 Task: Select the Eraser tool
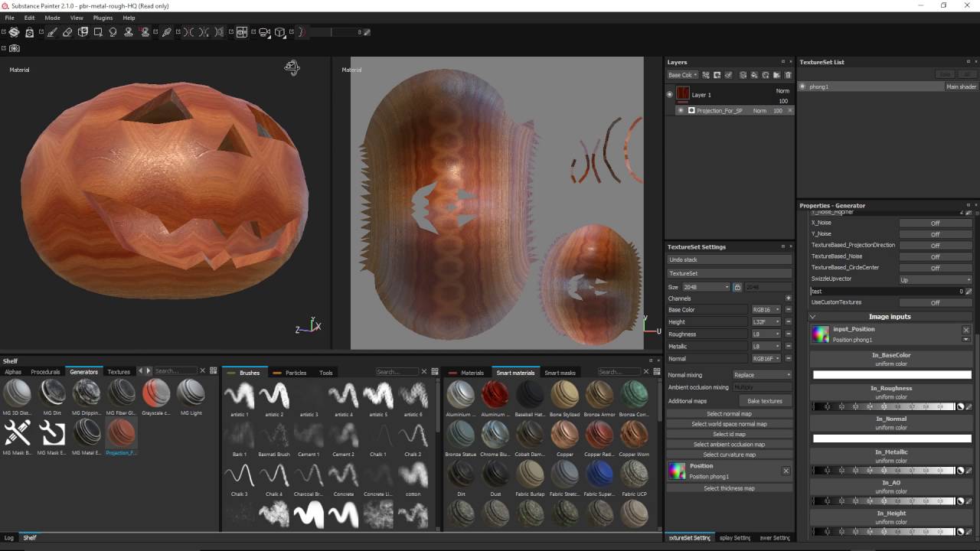tap(67, 32)
